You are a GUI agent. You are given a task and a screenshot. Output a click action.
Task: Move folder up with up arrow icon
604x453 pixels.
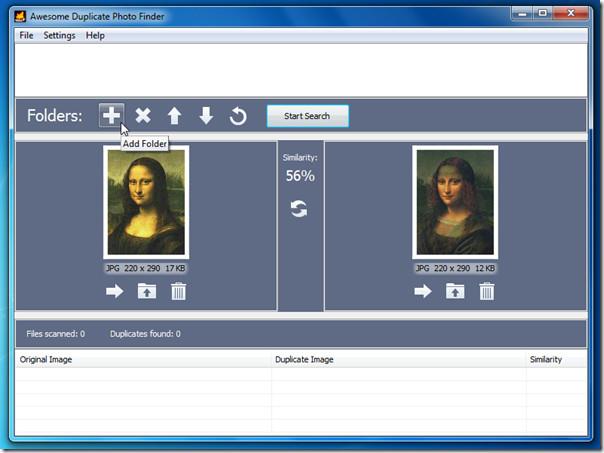click(x=174, y=116)
